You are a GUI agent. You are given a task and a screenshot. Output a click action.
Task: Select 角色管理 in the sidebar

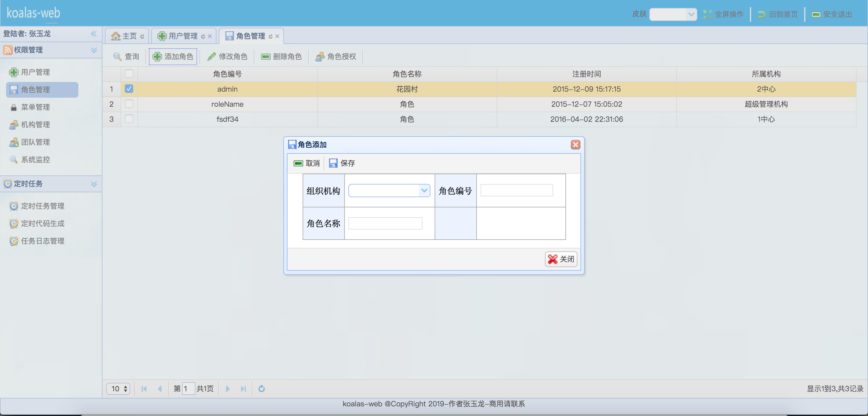42,90
